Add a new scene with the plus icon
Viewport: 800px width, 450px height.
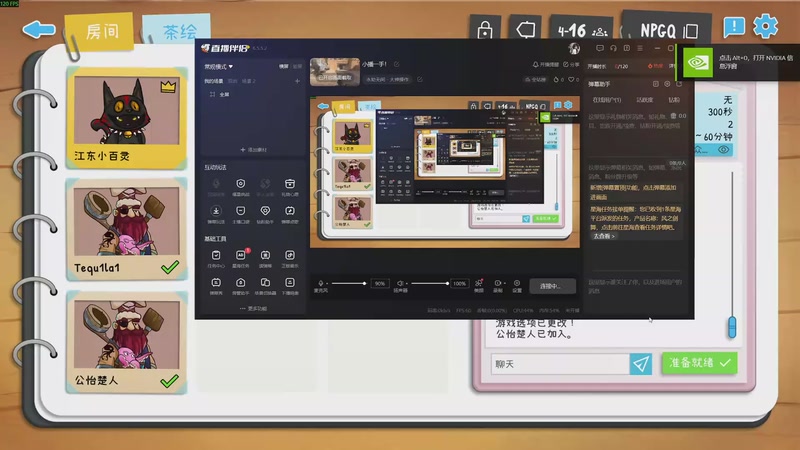point(297,81)
